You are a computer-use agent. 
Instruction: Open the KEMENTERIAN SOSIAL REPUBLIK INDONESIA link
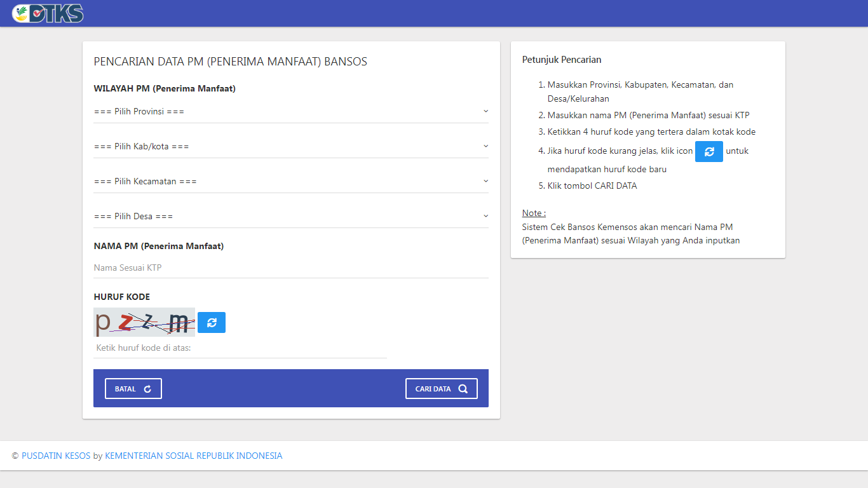pyautogui.click(x=193, y=456)
